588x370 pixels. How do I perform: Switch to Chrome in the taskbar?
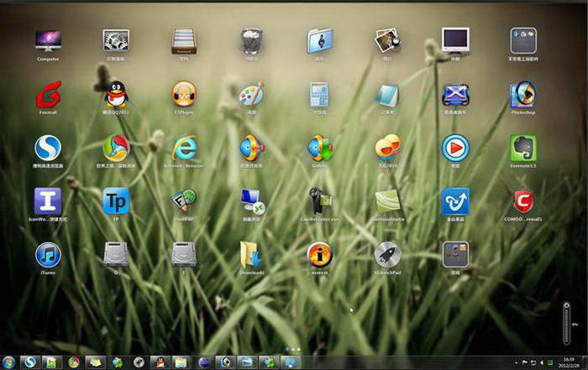coord(74,362)
